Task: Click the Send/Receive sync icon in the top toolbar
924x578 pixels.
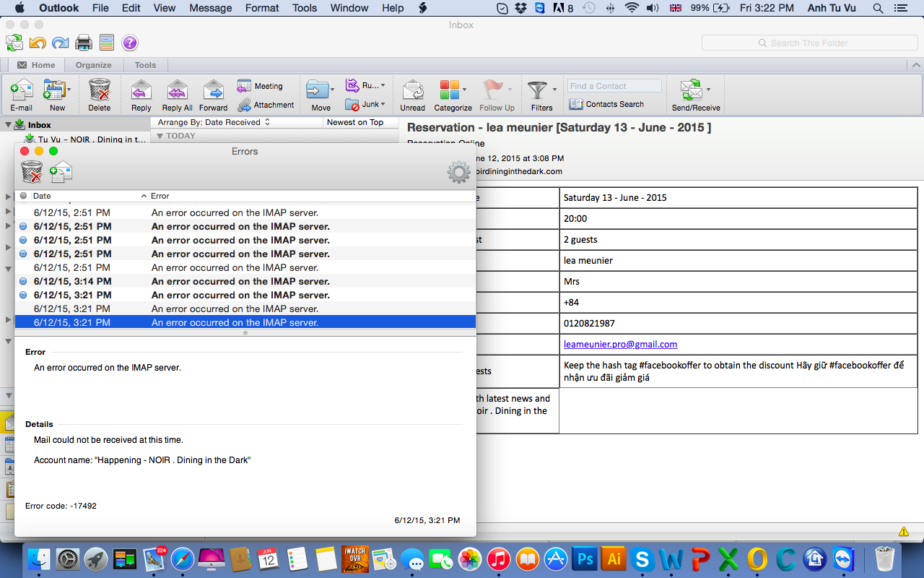Action: pos(14,43)
